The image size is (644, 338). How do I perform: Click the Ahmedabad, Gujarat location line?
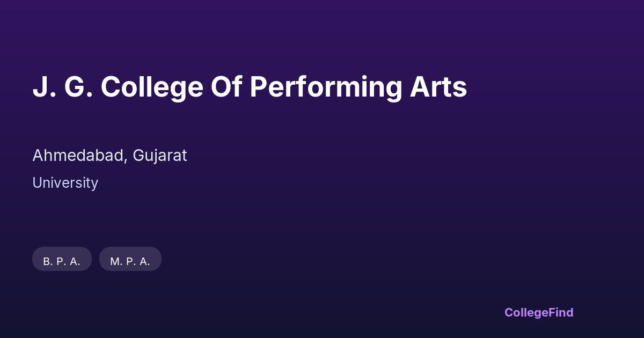click(109, 156)
